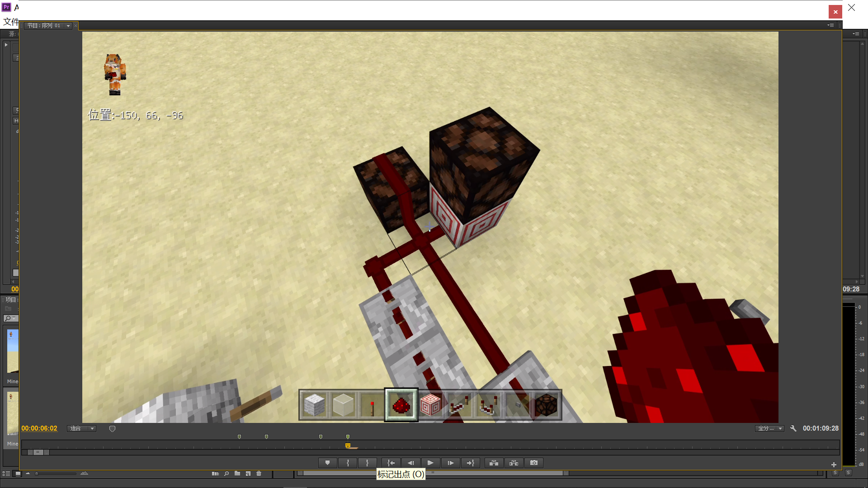Click the Go to Out point button
This screenshot has width=868, height=488.
[x=470, y=463]
